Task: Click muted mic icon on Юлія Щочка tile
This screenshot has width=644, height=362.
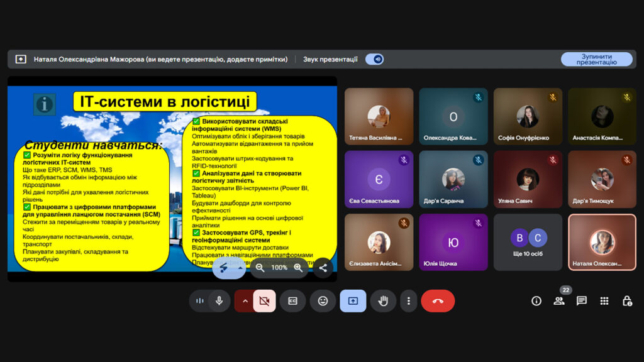Action: pos(478,223)
